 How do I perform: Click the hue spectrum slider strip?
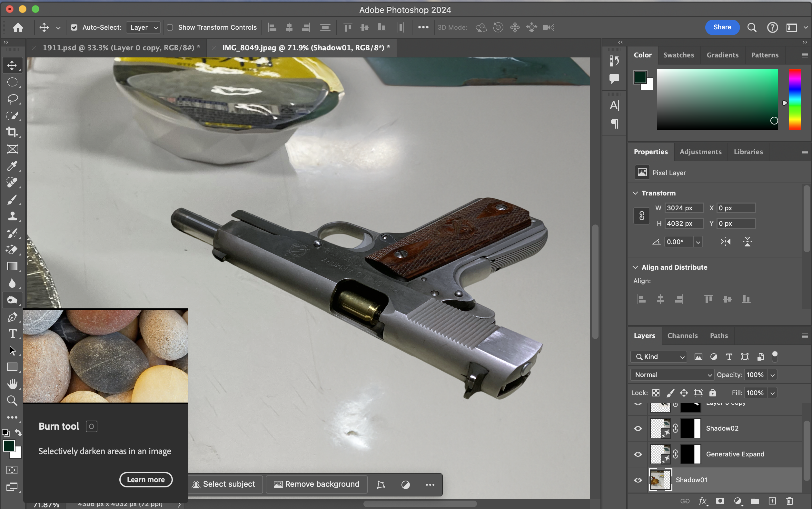(x=795, y=99)
